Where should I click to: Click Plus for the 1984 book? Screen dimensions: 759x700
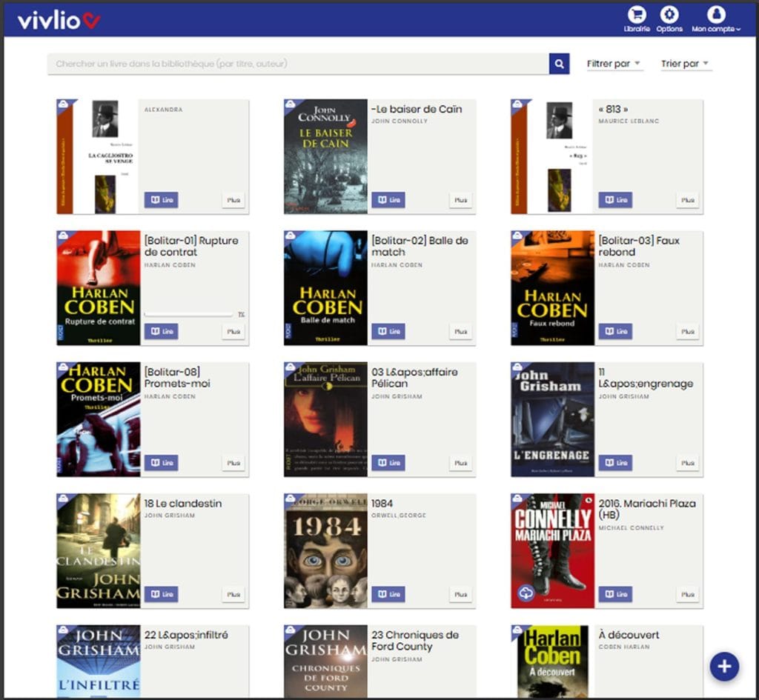[x=461, y=594]
